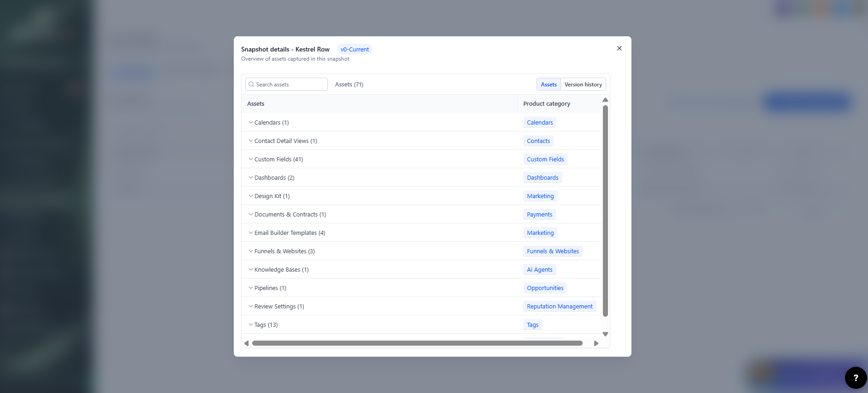Click the Dashboards category tag
868x393 pixels.
(x=543, y=177)
